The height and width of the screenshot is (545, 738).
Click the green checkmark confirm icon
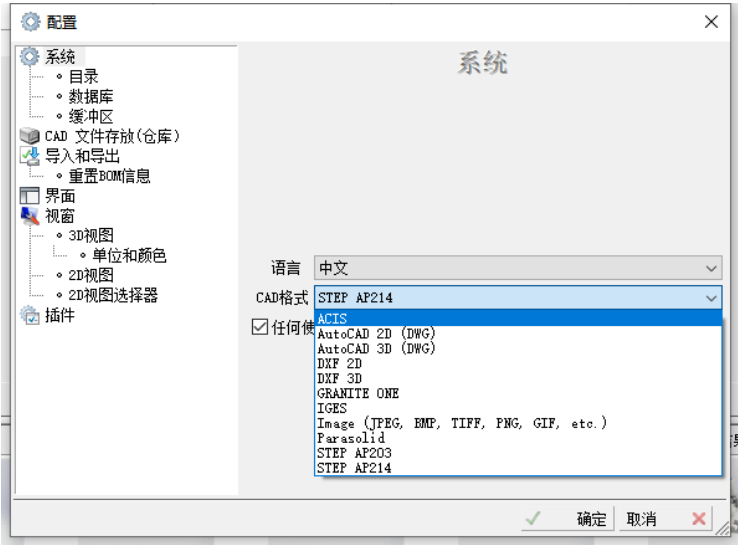pyautogui.click(x=534, y=519)
